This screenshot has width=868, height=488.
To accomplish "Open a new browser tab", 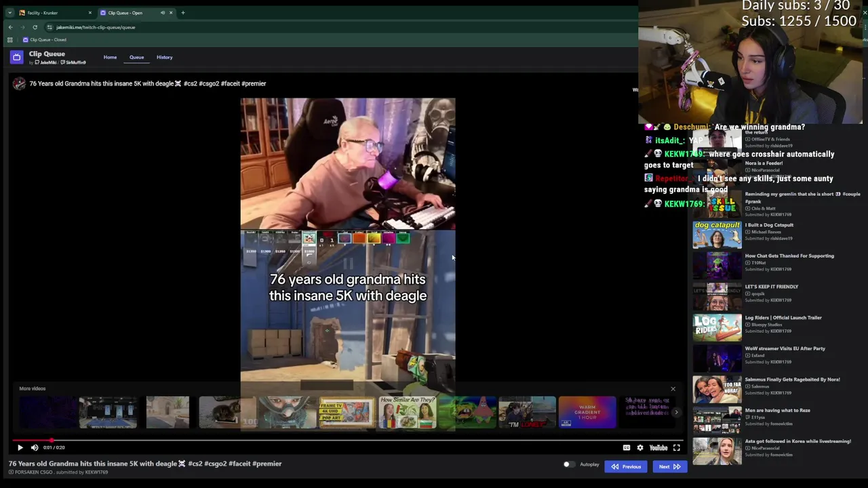I will [183, 13].
